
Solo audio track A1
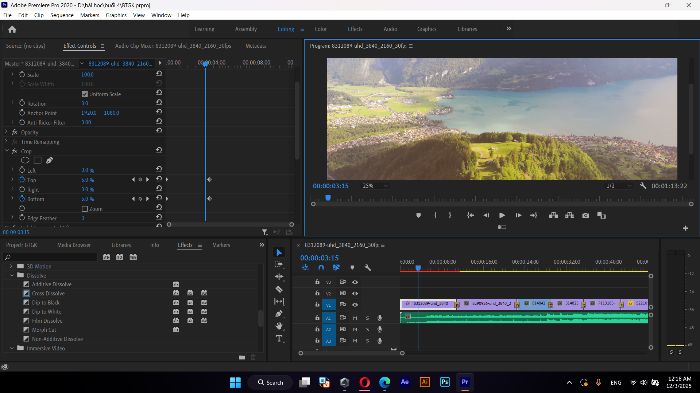367,318
